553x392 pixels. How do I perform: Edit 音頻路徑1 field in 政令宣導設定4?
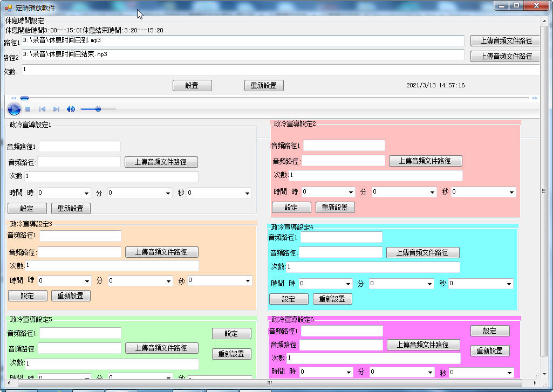(342, 237)
